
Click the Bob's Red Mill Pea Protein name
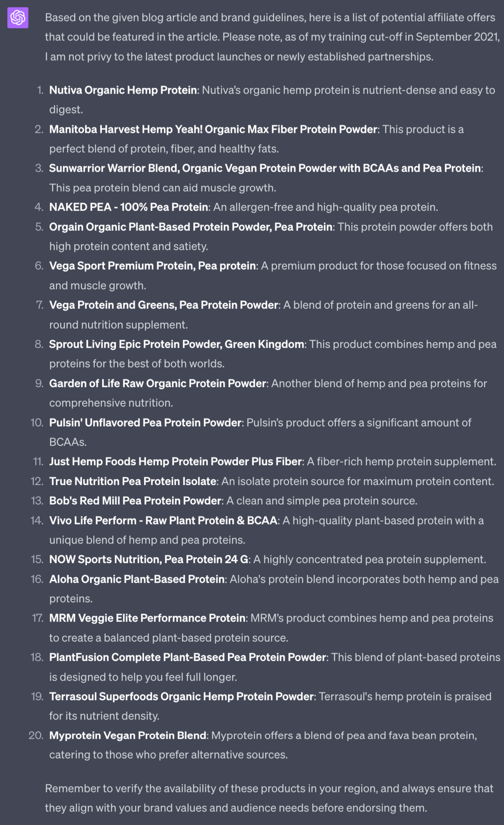click(x=135, y=501)
